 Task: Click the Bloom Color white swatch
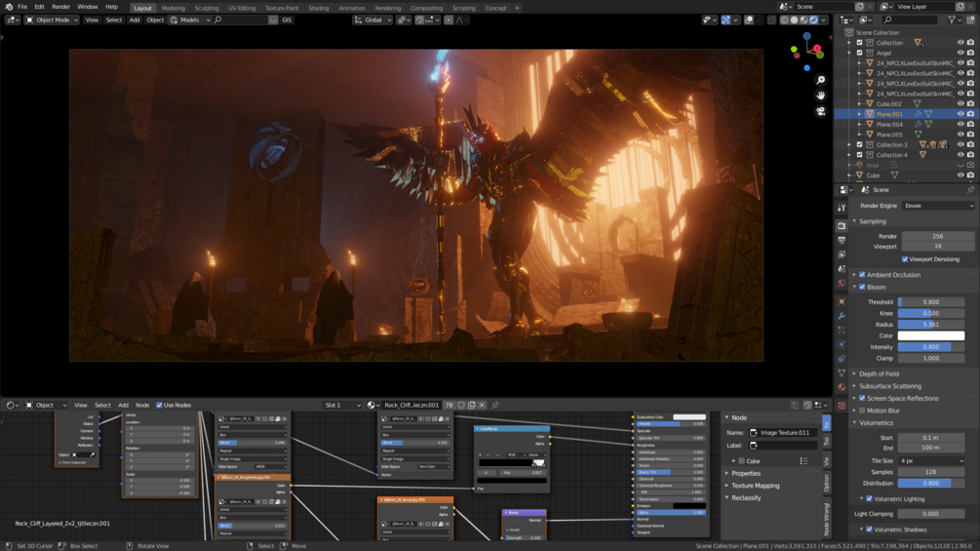tap(930, 335)
